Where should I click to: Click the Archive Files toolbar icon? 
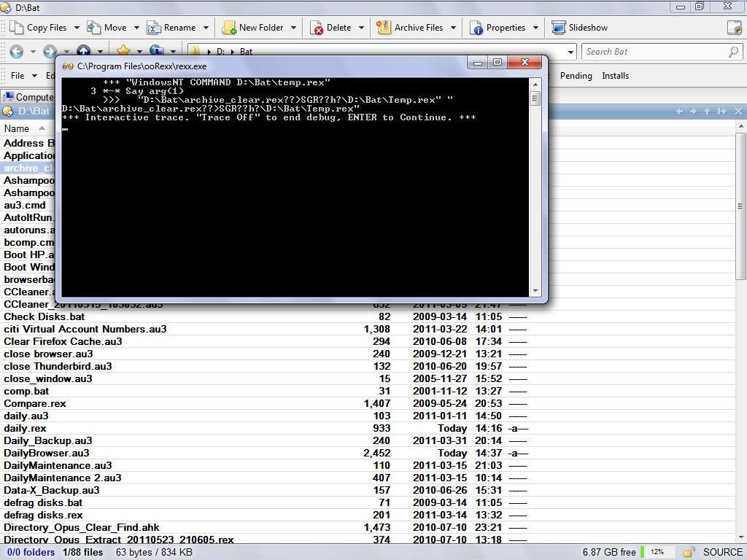pyautogui.click(x=384, y=28)
